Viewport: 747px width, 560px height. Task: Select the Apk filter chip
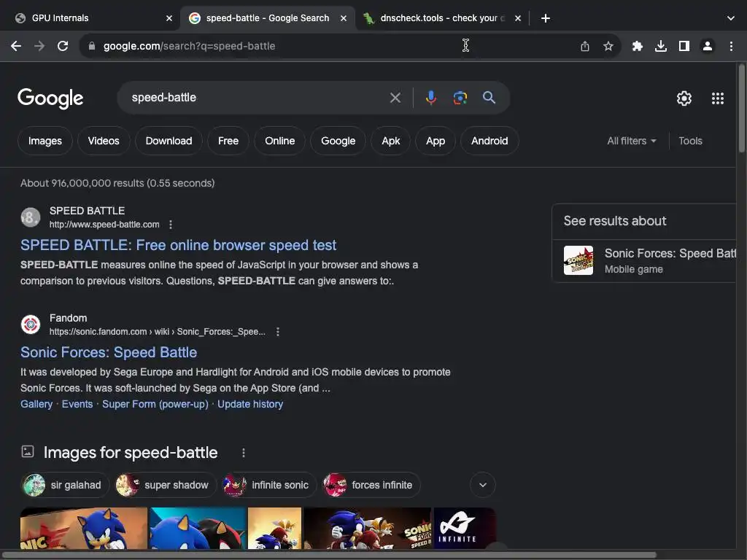pos(391,141)
